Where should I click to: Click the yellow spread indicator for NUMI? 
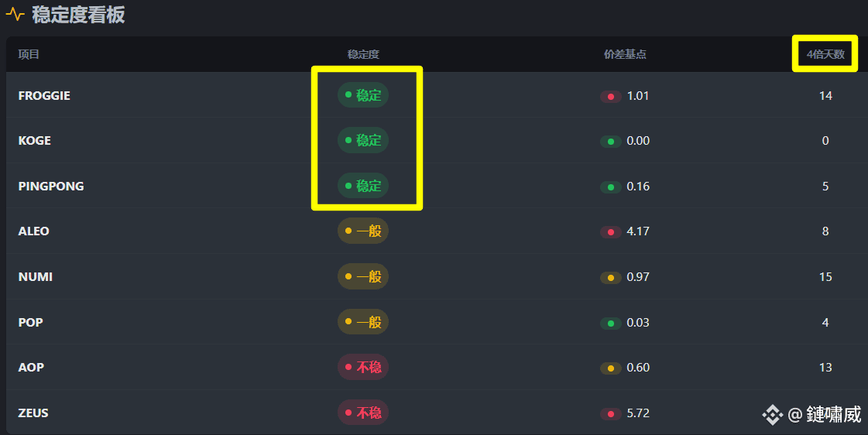tap(611, 278)
